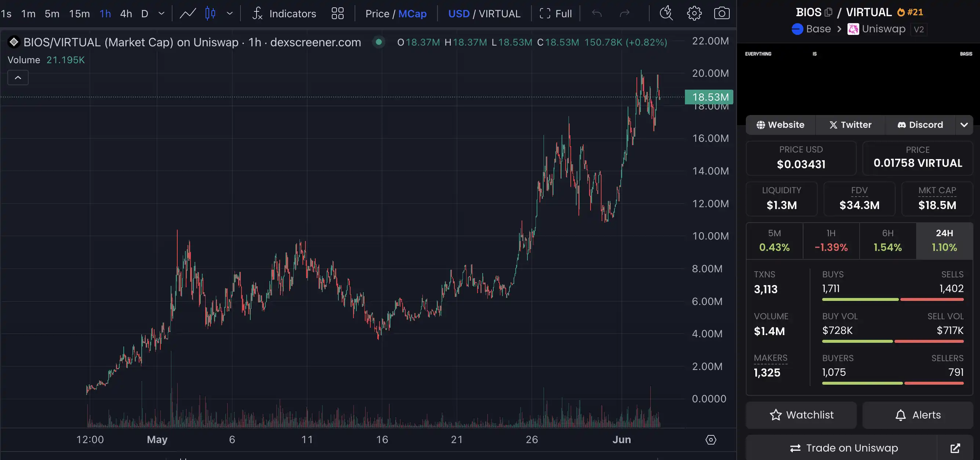Add the pair to Watchlist

801,415
